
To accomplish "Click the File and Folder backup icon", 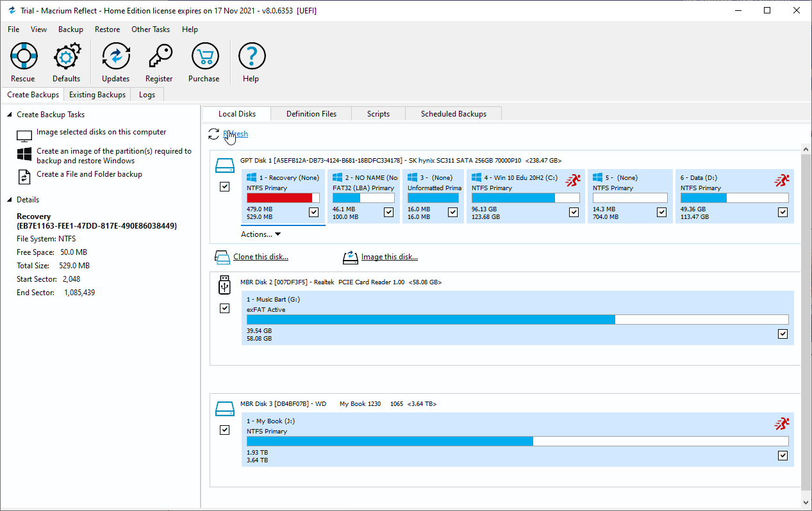I will (24, 177).
